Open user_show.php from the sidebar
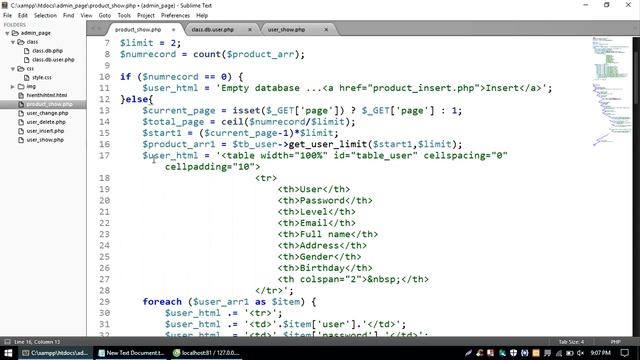Image resolution: width=640 pixels, height=360 pixels. (x=45, y=140)
